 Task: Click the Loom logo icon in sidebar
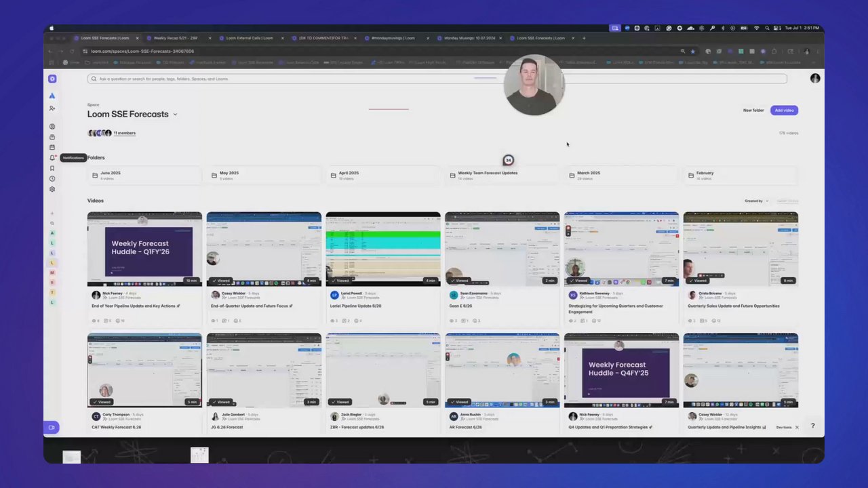coord(52,79)
